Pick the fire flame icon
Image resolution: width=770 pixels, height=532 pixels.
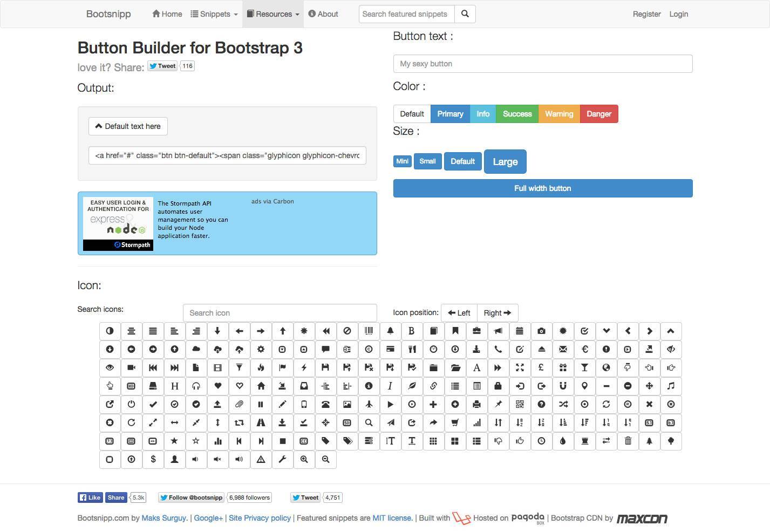[x=261, y=367]
